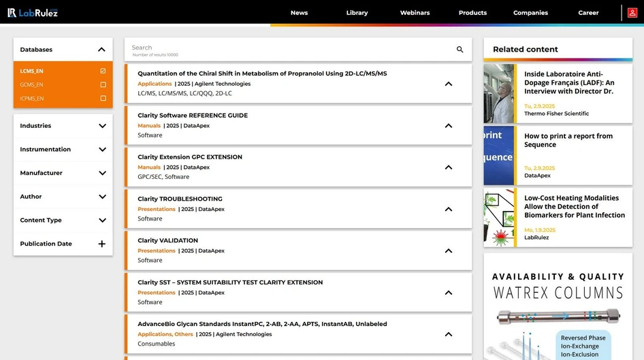Enable the ICPMS_EN database checkbox

(x=103, y=98)
